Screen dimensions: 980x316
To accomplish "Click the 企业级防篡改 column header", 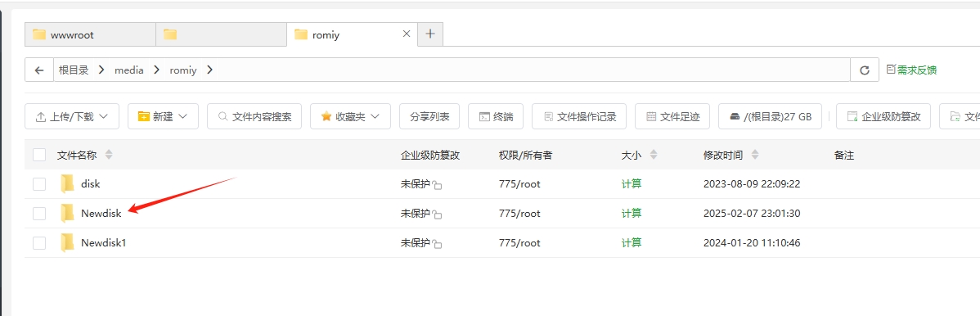I will click(x=430, y=155).
